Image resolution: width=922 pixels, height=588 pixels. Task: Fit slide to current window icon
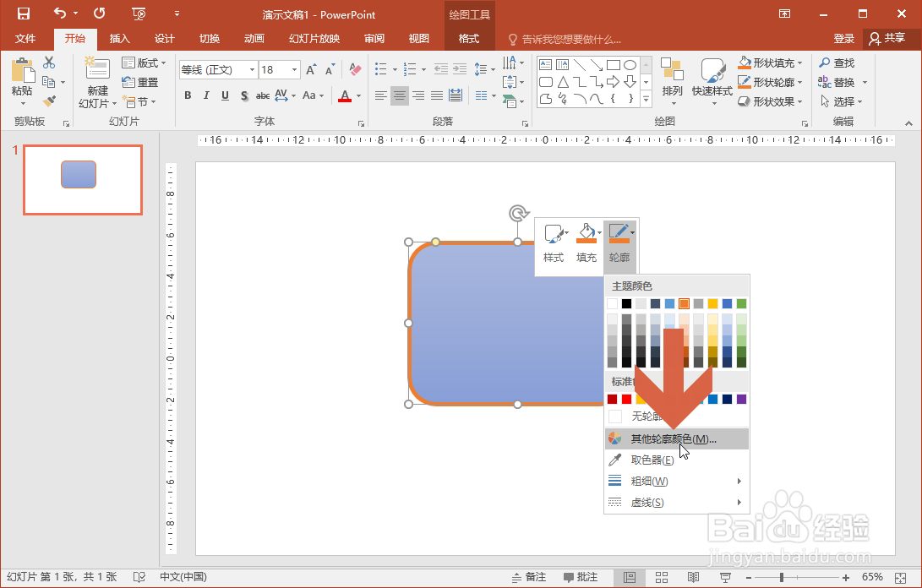(900, 577)
